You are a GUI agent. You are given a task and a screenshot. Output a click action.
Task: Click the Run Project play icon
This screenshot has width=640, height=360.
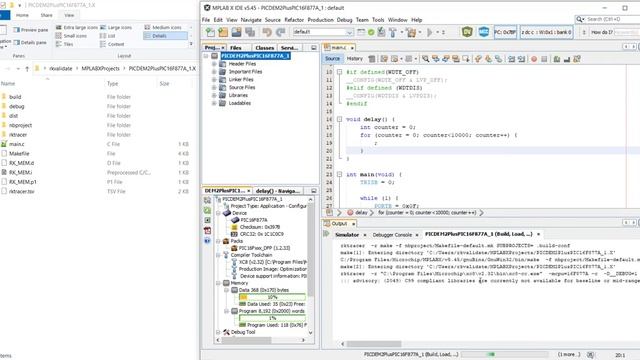tap(429, 32)
